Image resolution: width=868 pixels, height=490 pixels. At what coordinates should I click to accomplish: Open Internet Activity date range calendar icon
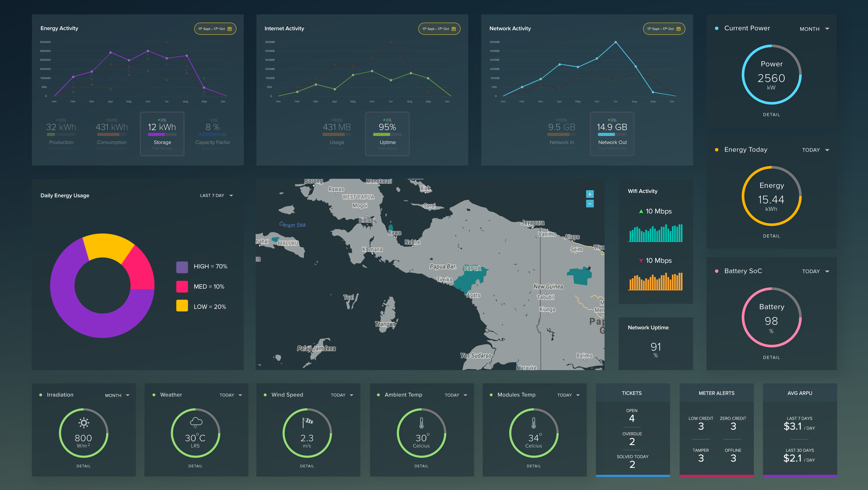pyautogui.click(x=454, y=29)
